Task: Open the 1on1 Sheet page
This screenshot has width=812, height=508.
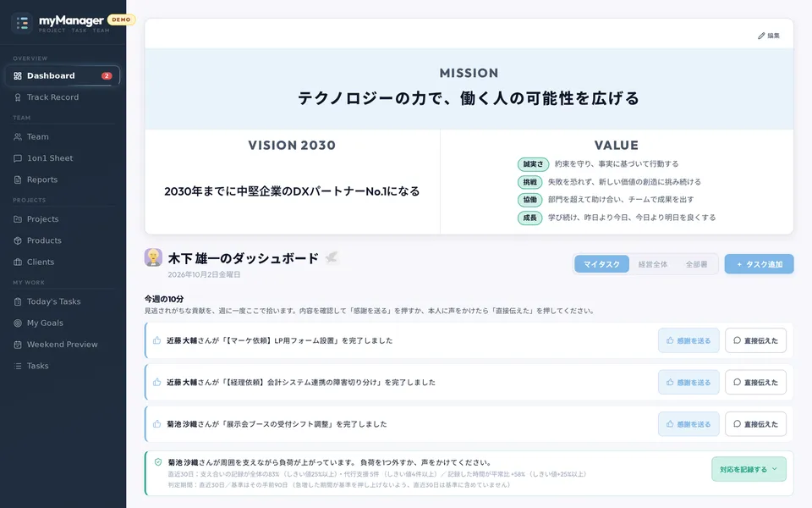Action: [x=63, y=158]
